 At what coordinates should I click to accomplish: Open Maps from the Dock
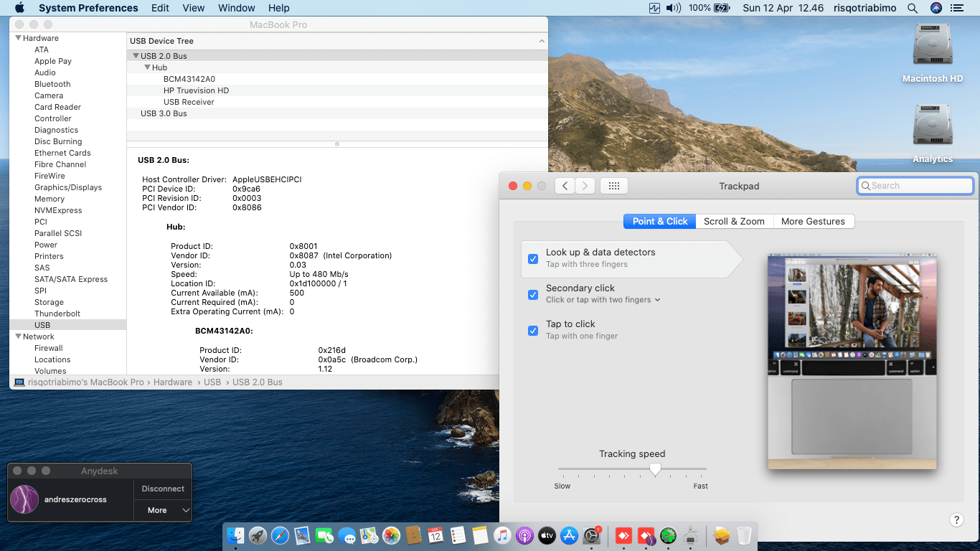coord(369,535)
